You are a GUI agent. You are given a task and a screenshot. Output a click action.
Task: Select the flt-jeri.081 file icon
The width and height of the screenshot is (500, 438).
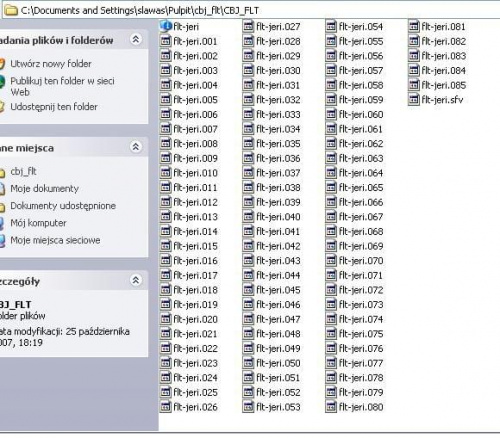tap(414, 26)
